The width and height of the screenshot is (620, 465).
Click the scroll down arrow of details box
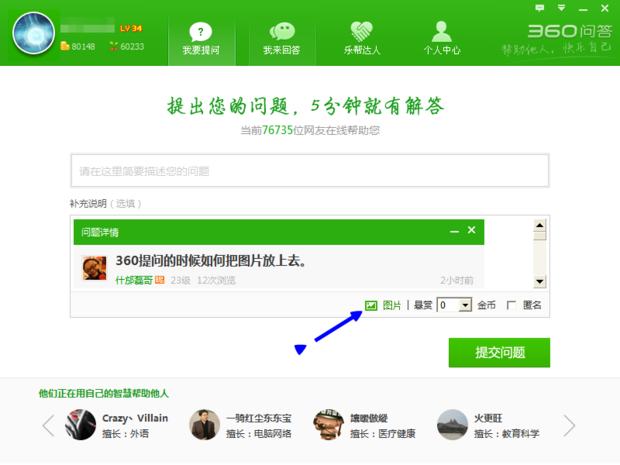tap(540, 282)
